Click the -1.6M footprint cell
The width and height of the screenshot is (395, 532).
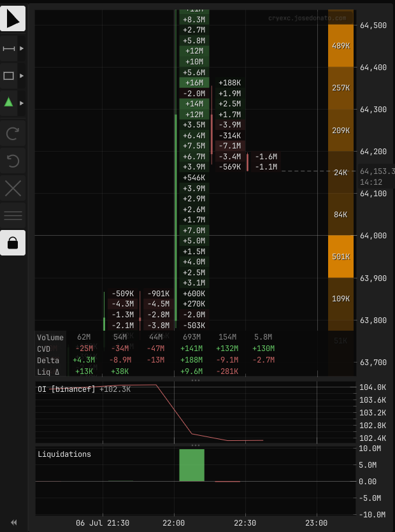266,156
